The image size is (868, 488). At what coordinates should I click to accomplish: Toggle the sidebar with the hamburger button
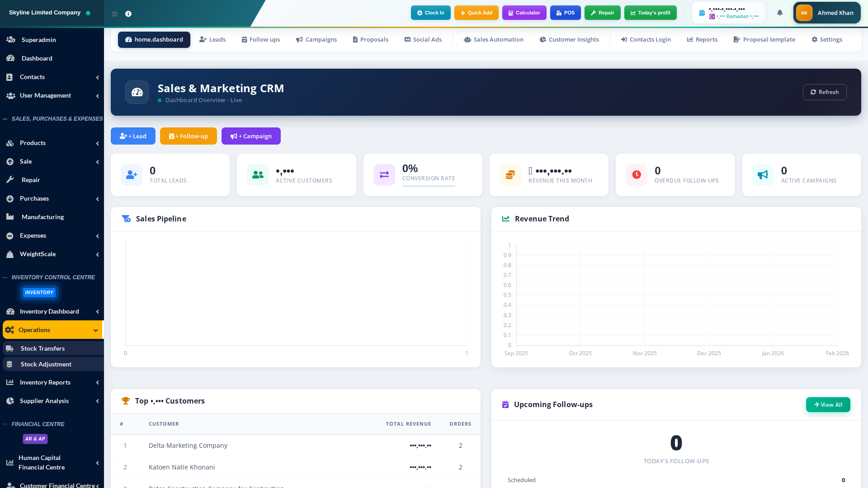tap(115, 14)
